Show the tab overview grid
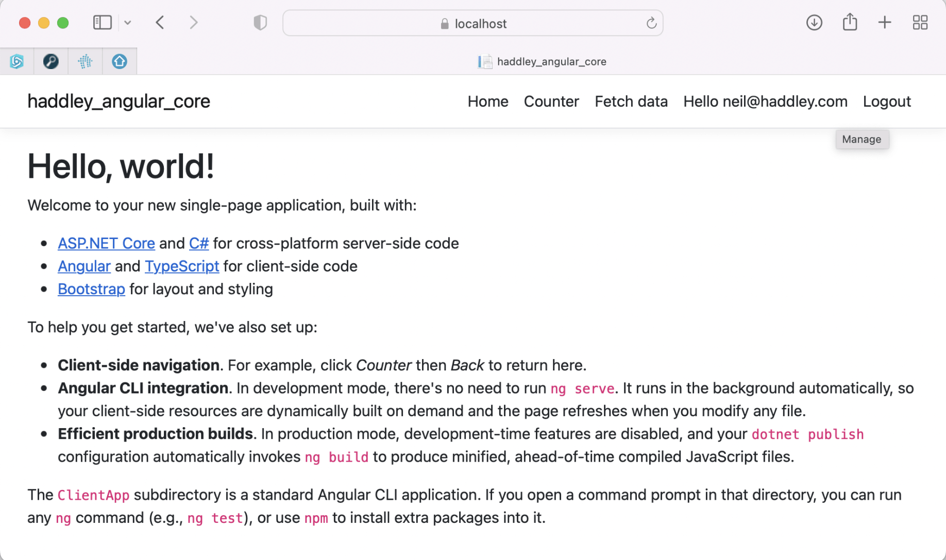This screenshot has height=560, width=946. click(920, 23)
